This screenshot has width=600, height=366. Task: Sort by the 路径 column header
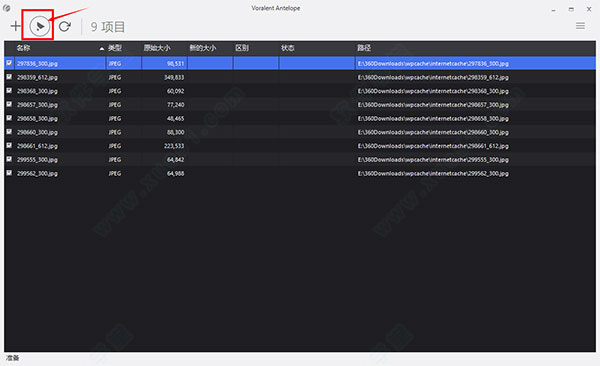point(364,48)
